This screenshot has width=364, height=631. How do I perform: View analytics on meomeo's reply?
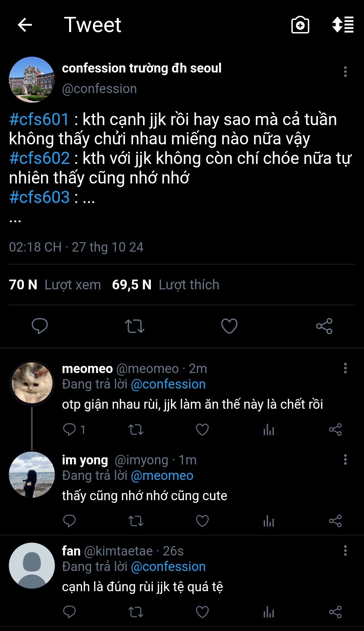[269, 430]
